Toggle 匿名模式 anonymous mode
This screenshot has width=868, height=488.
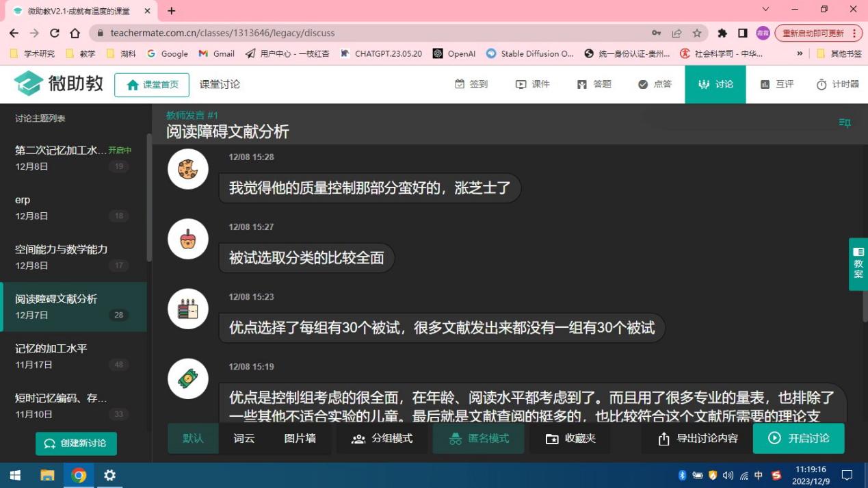click(478, 439)
